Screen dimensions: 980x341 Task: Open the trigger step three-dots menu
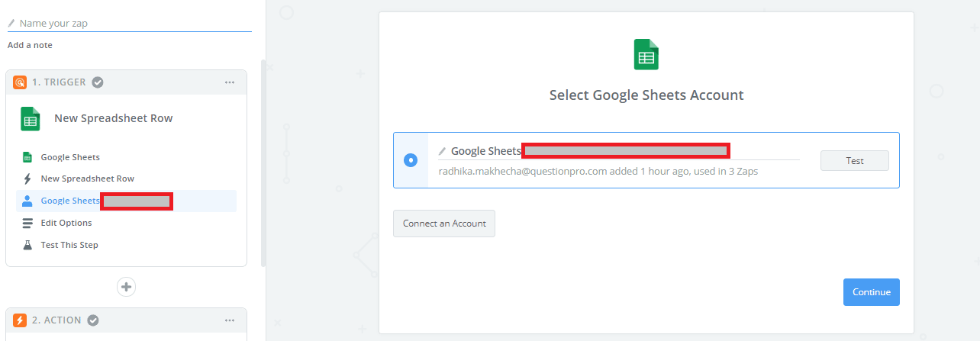(230, 82)
